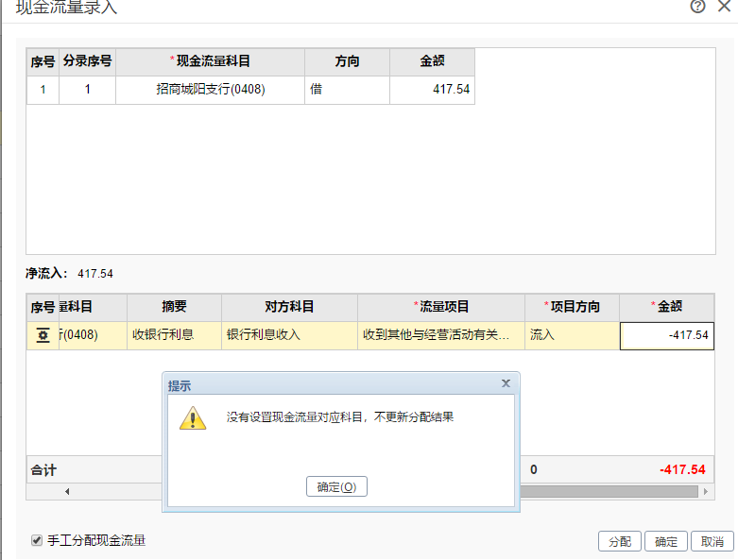
Task: Click the 取消 button
Action: [712, 541]
